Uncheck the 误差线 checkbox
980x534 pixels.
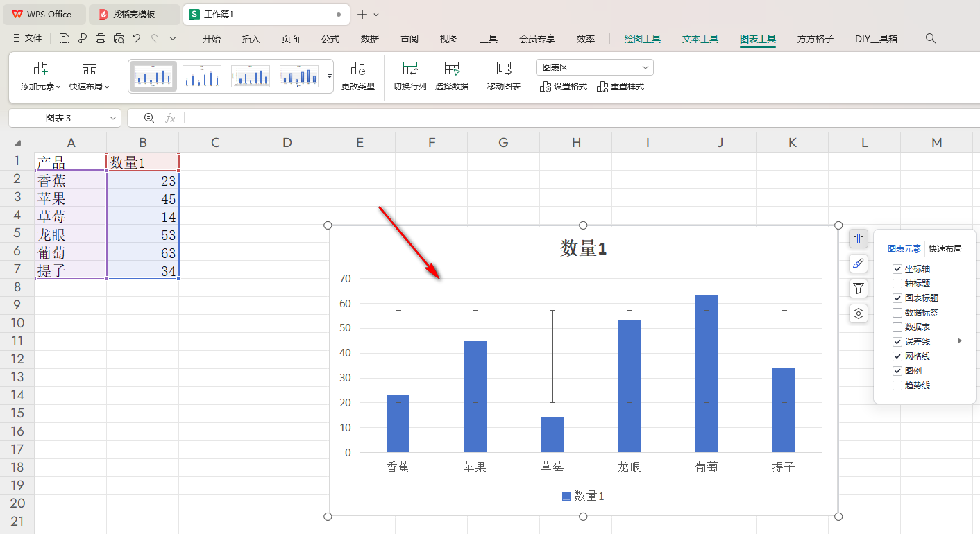click(x=897, y=342)
